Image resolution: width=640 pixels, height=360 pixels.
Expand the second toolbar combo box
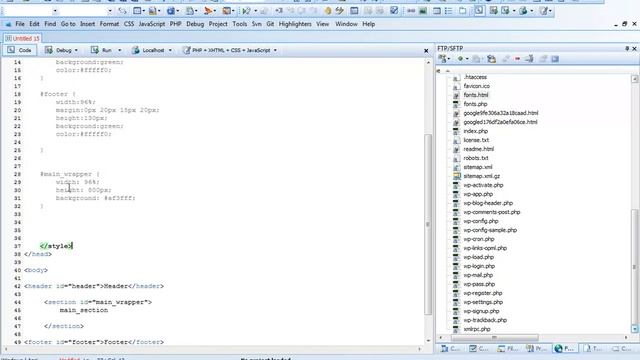coord(110,11)
